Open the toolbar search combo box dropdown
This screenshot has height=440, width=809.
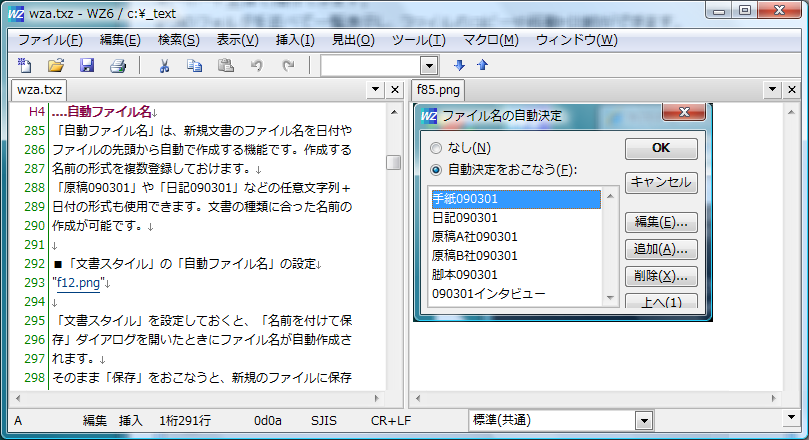429,66
